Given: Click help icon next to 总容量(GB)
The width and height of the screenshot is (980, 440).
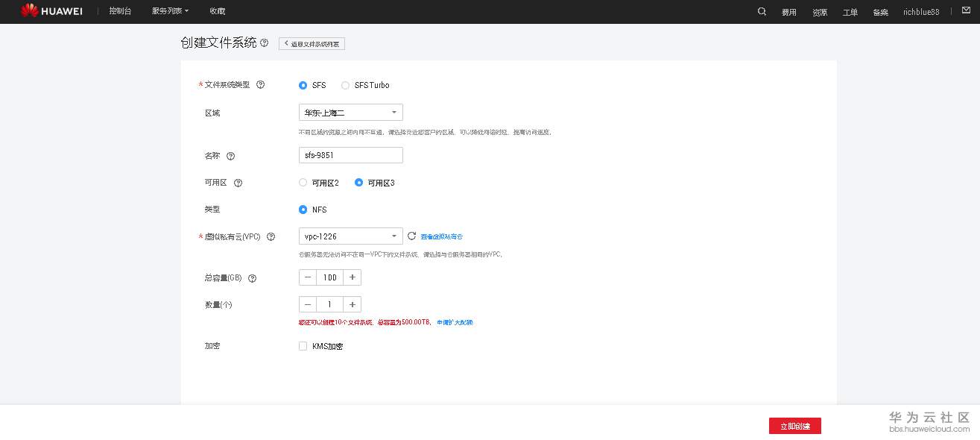Looking at the screenshot, I should (252, 278).
